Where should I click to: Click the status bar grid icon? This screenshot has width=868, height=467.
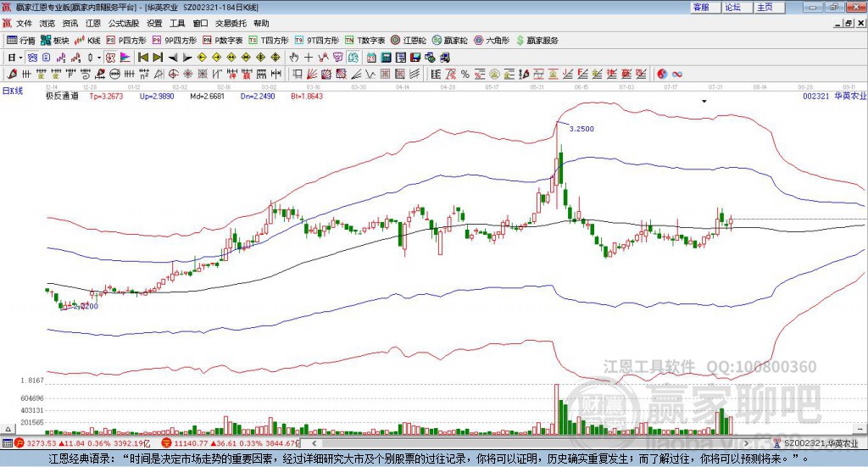click(7, 443)
